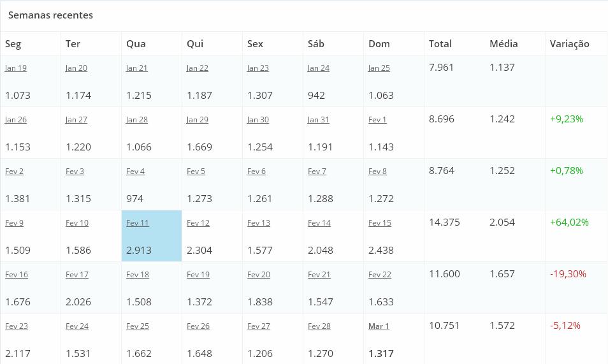
Task: Open the Jan 19 date link
Action: [16, 68]
